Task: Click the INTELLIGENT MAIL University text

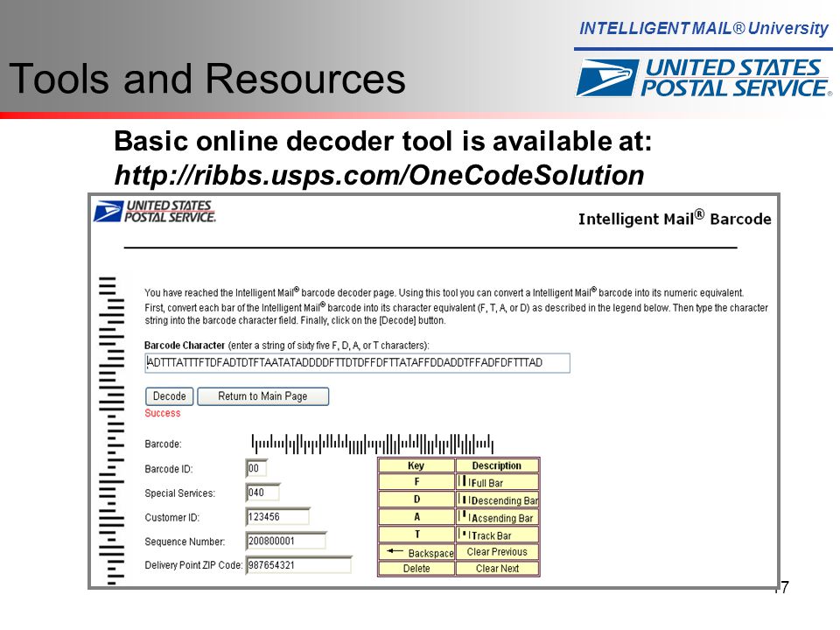Action: pyautogui.click(x=703, y=28)
